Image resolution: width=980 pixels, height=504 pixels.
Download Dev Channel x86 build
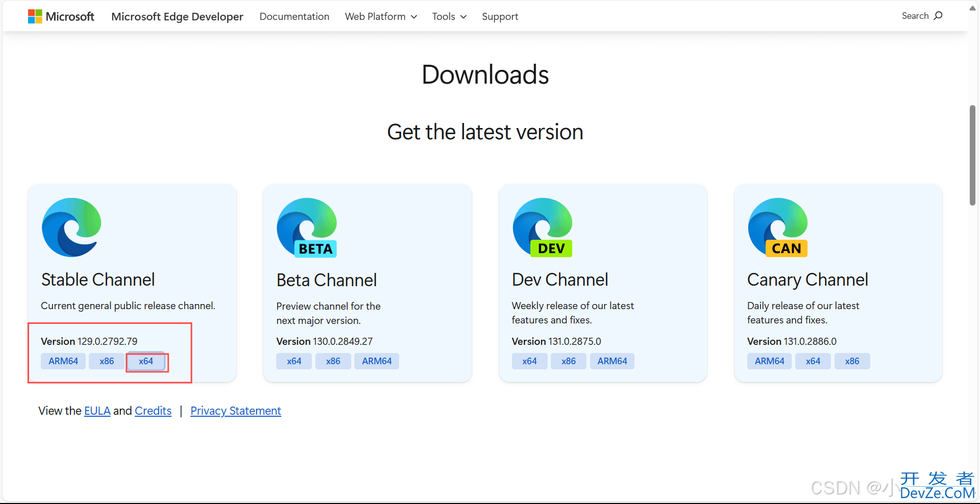tap(569, 361)
